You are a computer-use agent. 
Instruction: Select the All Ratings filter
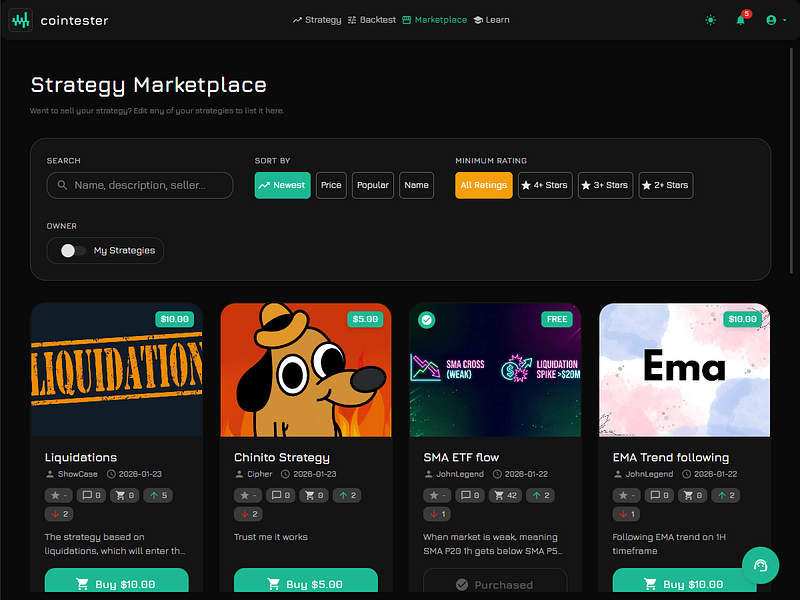[484, 185]
